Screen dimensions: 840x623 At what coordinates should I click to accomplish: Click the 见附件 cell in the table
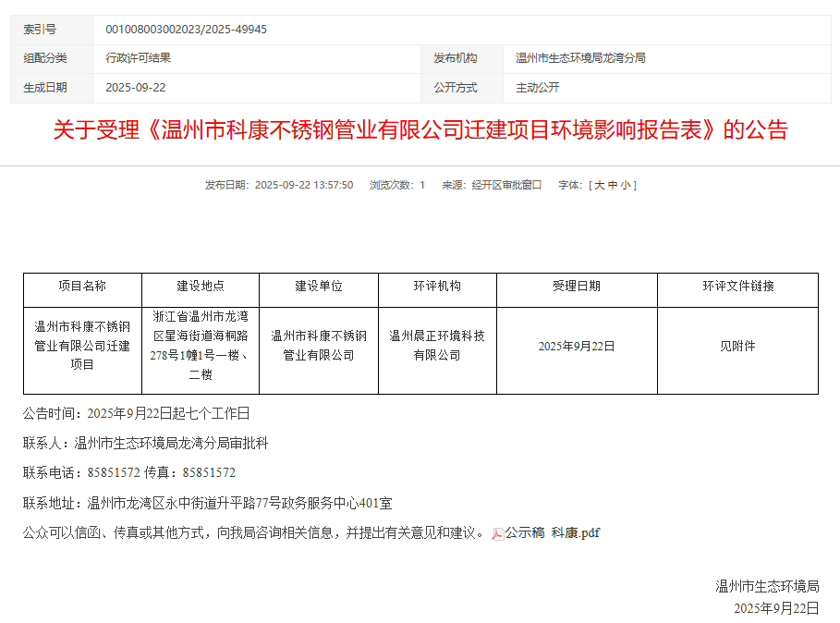click(737, 346)
